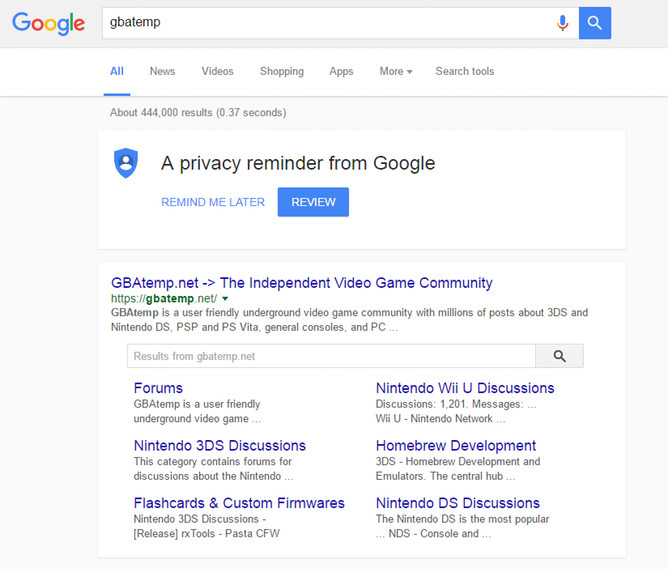
Task: Click the gbatemp.net site search magnifier
Action: pyautogui.click(x=559, y=356)
